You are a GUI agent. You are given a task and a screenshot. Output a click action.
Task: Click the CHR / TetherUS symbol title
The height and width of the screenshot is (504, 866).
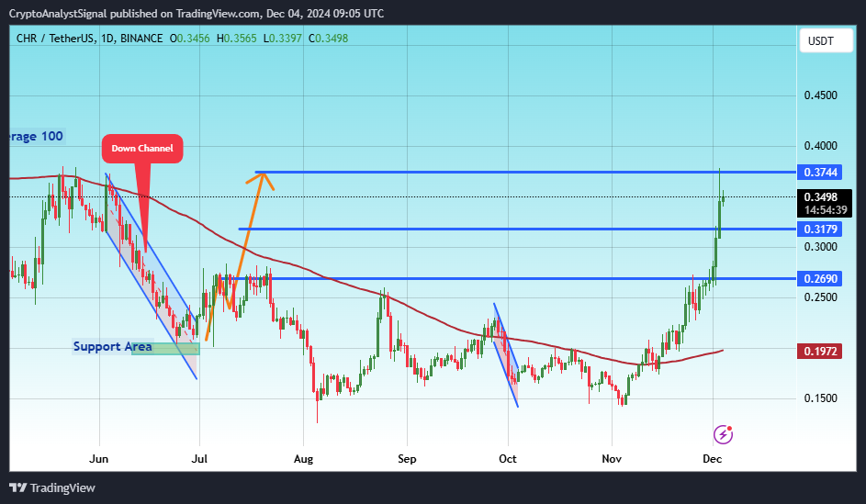tap(55, 38)
